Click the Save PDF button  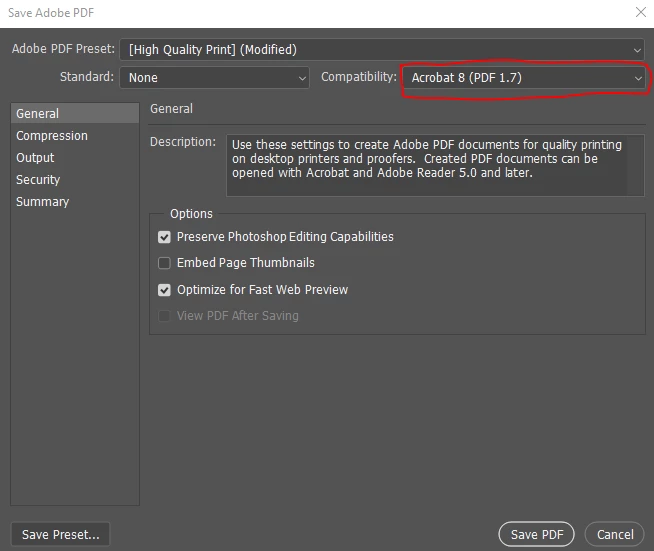tap(537, 534)
